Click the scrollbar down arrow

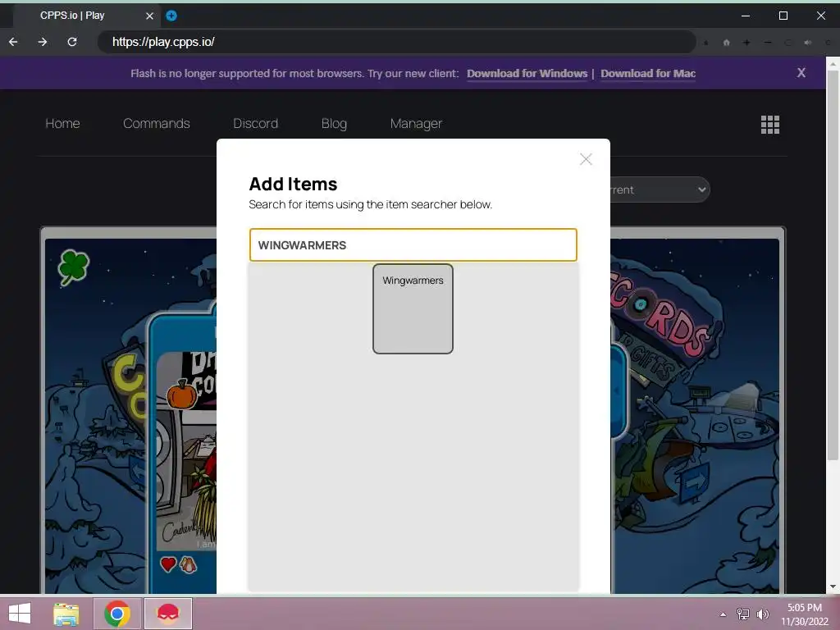coord(833,587)
